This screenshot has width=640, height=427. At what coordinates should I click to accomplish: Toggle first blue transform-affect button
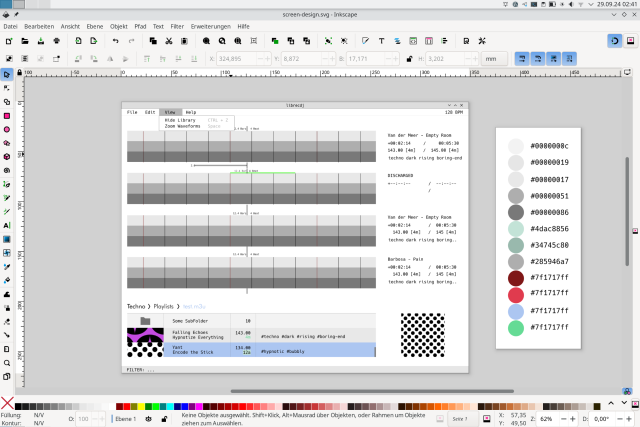pyautogui.click(x=523, y=59)
